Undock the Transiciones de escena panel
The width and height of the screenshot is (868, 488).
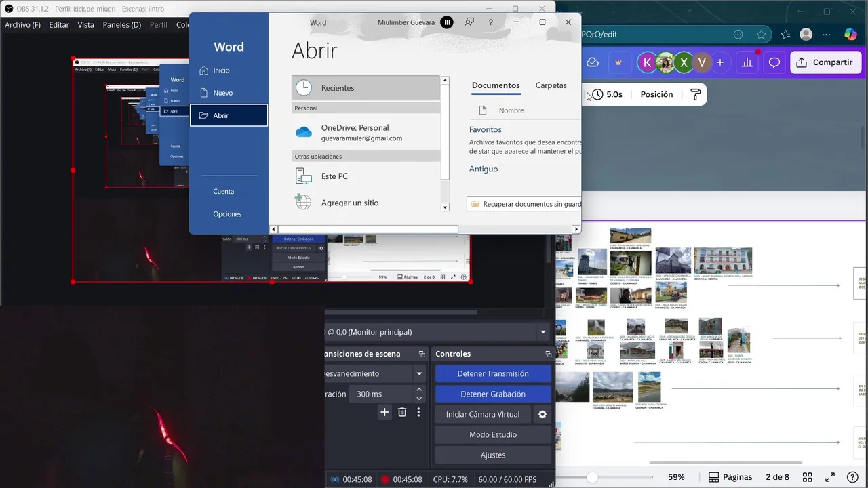(422, 354)
